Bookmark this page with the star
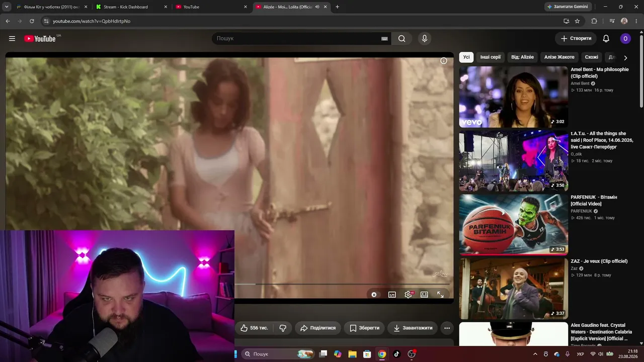 [577, 21]
